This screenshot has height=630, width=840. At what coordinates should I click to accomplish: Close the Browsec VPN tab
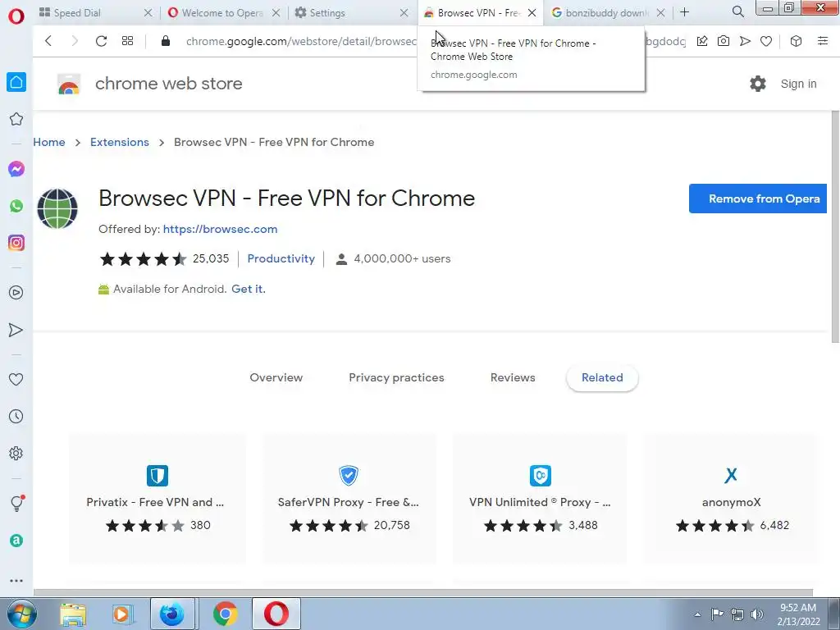click(532, 12)
